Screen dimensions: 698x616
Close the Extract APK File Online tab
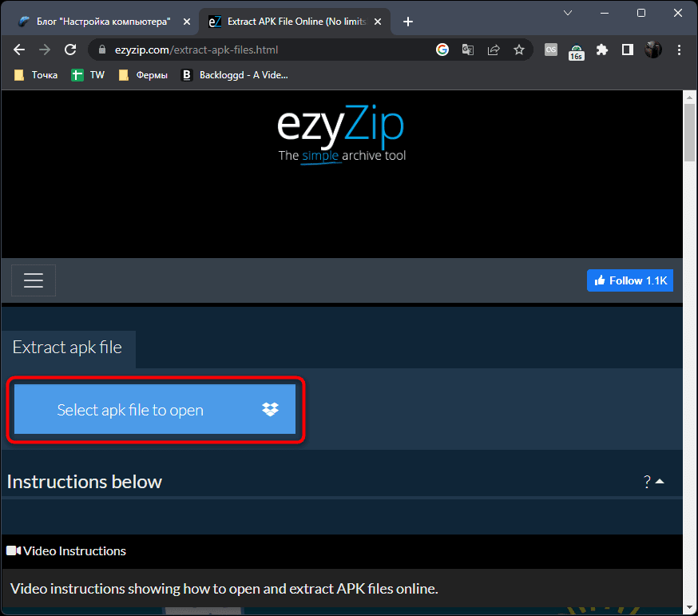tap(378, 22)
